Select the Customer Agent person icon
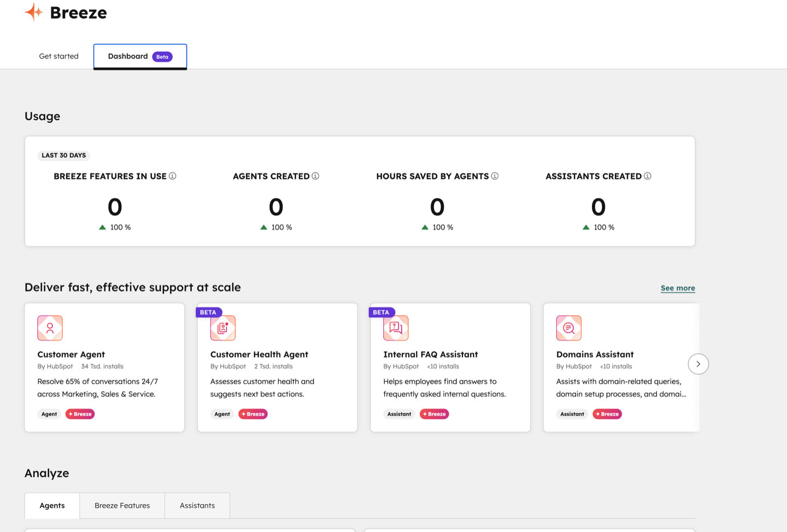This screenshot has height=532, width=787. [50, 328]
